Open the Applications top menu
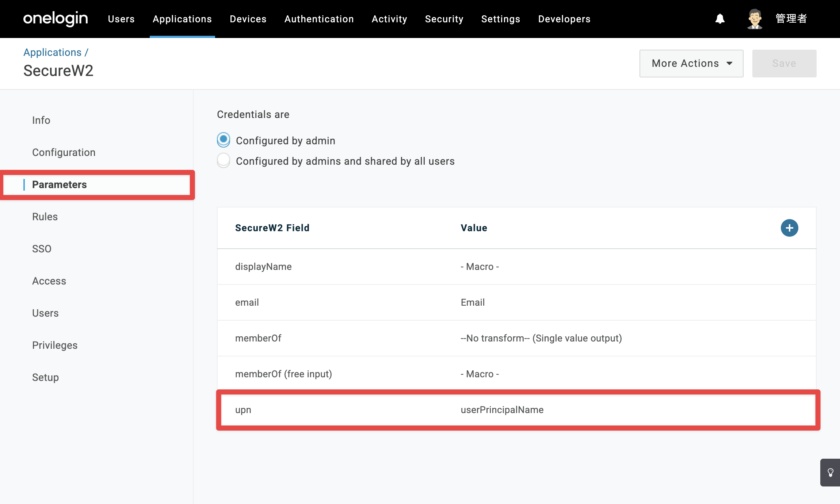840x504 pixels. pos(182,19)
